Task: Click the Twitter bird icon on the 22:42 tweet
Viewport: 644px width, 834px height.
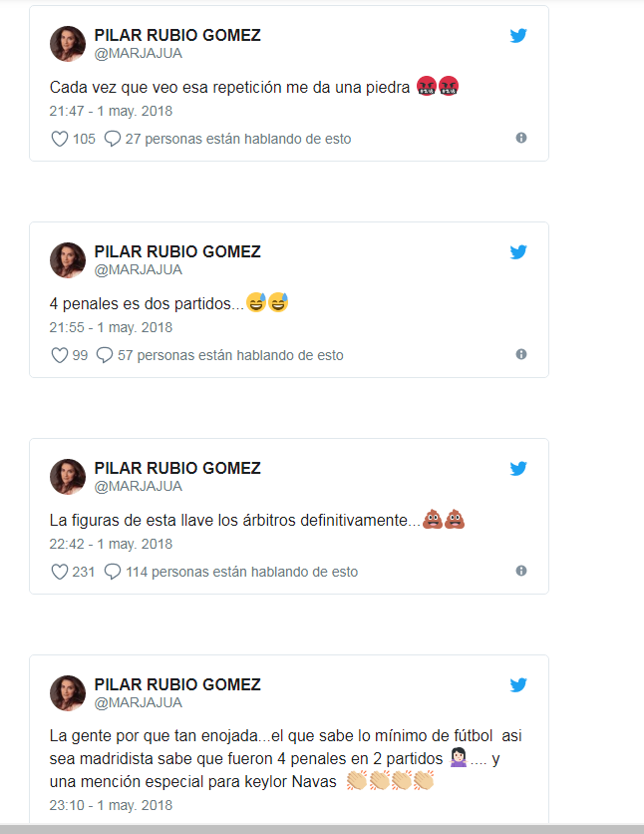Action: click(x=518, y=469)
